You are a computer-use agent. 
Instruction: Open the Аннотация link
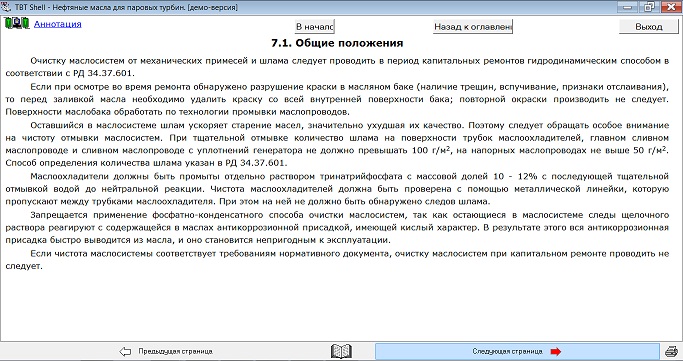(x=57, y=24)
